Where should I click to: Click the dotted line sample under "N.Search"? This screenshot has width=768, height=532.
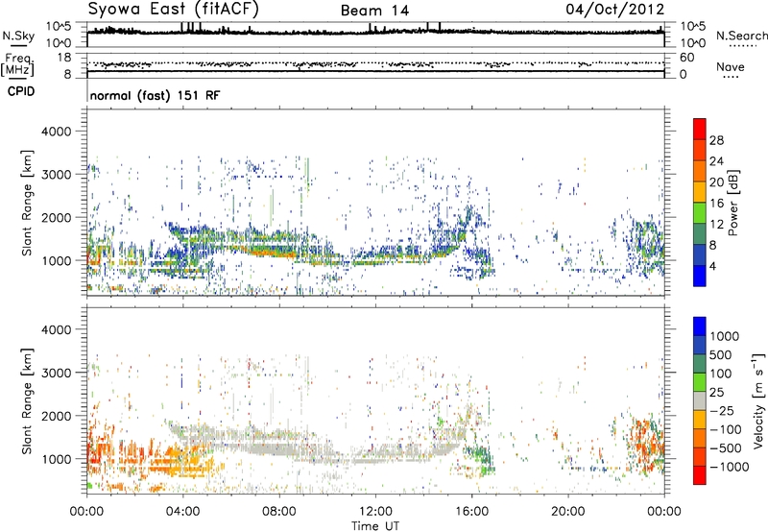click(742, 45)
